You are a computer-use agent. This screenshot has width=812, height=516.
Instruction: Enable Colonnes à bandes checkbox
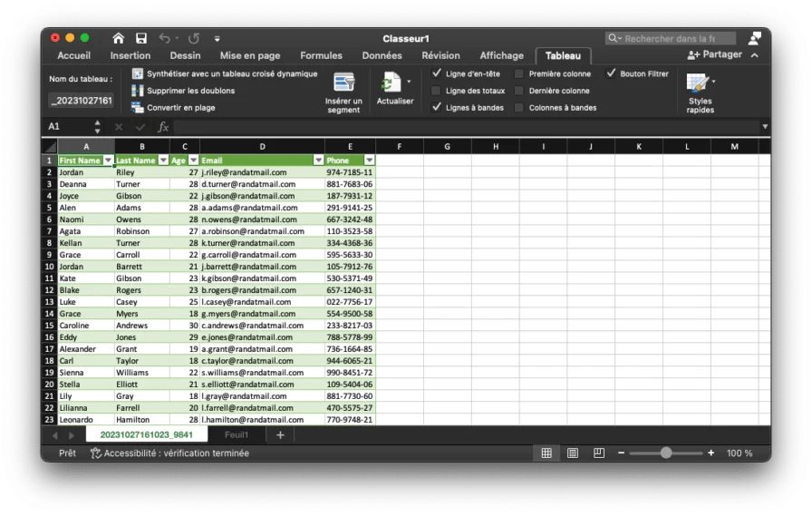pos(519,107)
